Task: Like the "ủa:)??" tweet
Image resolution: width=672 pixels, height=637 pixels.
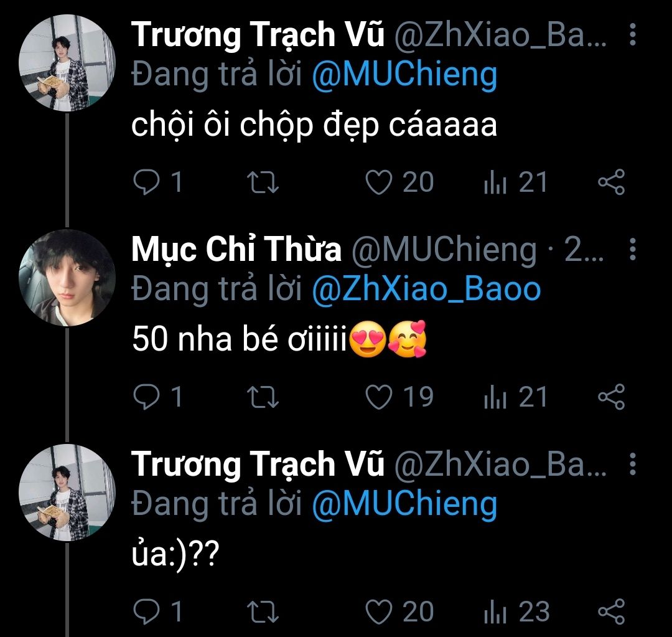Action: pyautogui.click(x=378, y=611)
